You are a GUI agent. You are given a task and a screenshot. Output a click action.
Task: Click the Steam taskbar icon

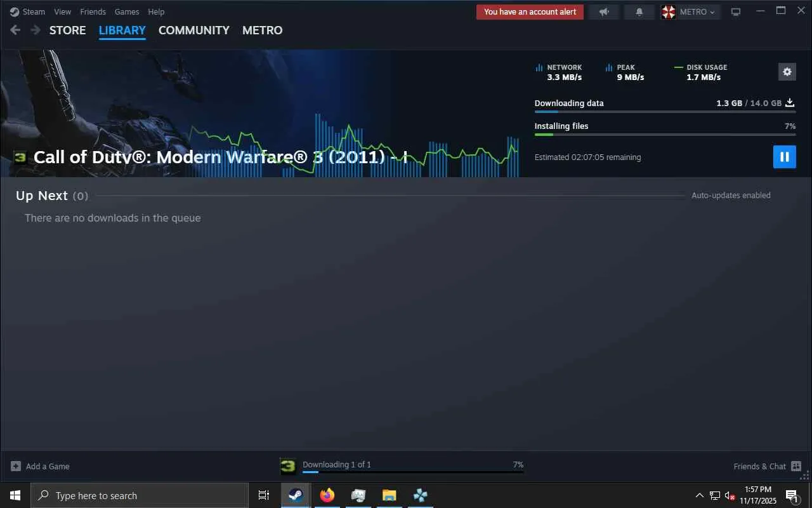(x=296, y=495)
